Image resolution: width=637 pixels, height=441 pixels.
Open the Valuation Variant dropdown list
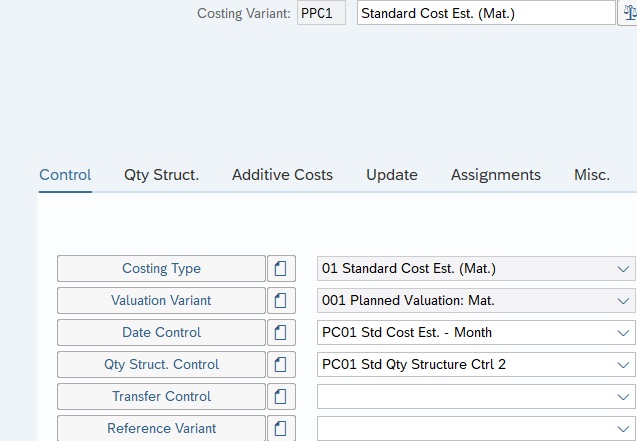pos(625,301)
